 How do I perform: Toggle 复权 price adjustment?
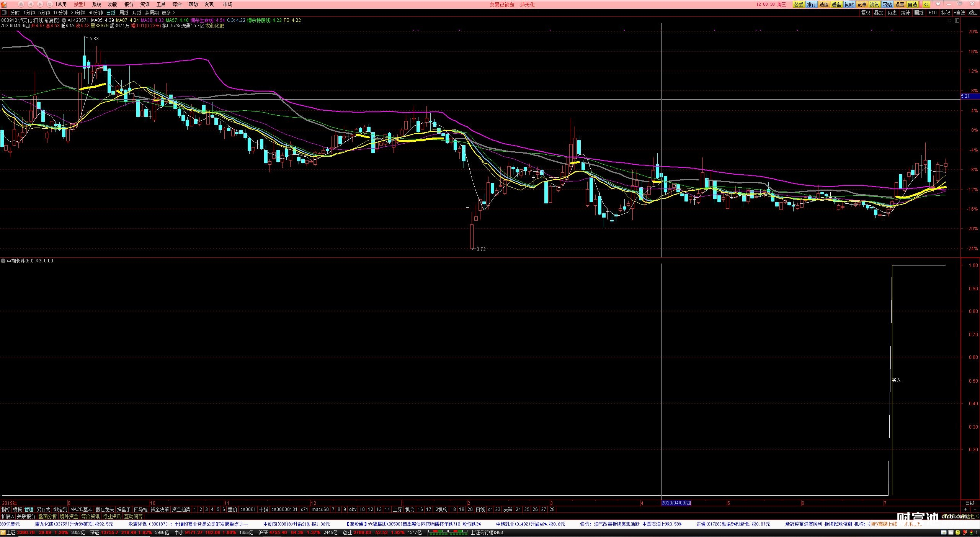[x=866, y=13]
